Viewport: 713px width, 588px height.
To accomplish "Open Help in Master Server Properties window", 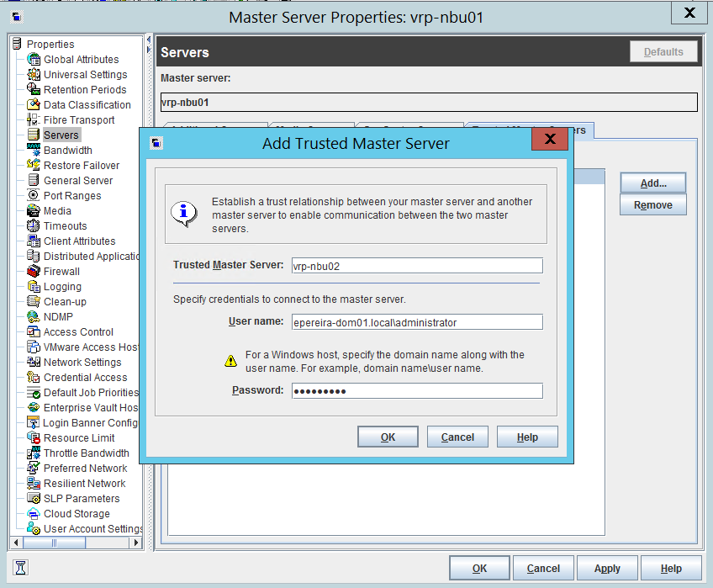I will point(671,568).
